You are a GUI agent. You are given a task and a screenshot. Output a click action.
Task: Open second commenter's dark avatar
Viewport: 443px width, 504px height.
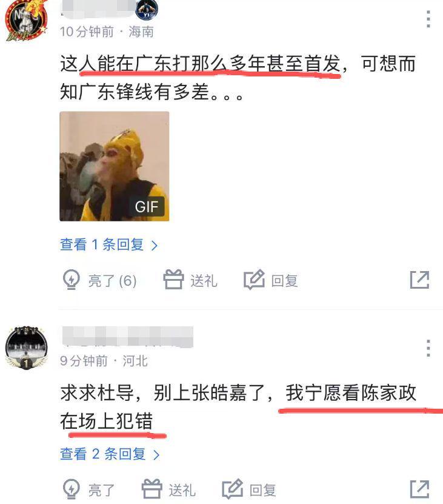pyautogui.click(x=26, y=347)
